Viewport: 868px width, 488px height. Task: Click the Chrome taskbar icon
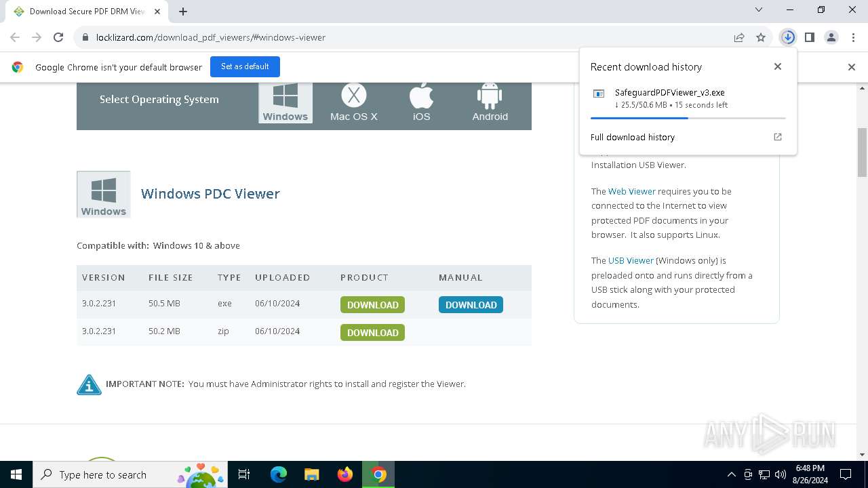(x=378, y=474)
